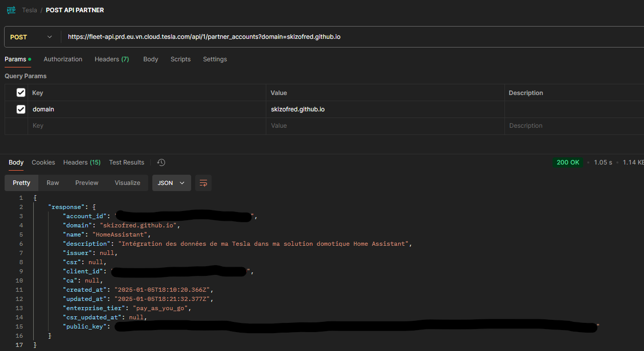Click into the request URL field
This screenshot has height=351, width=644.
tap(353, 37)
